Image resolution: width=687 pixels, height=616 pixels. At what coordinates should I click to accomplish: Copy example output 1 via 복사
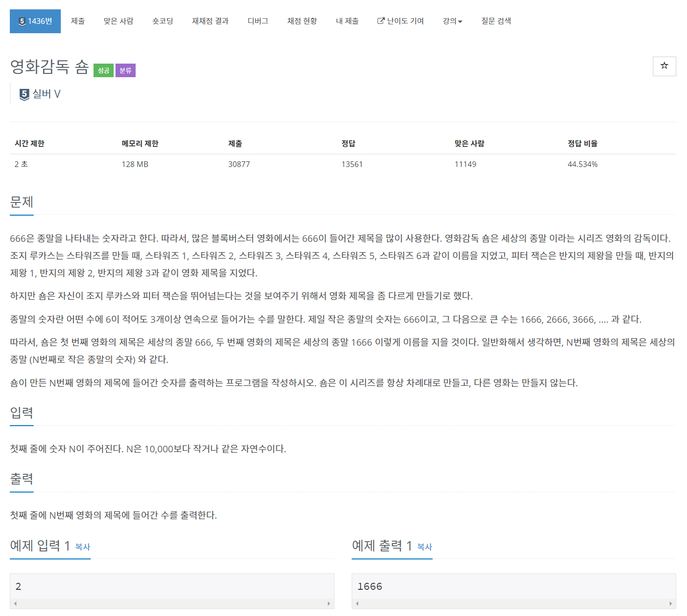425,547
